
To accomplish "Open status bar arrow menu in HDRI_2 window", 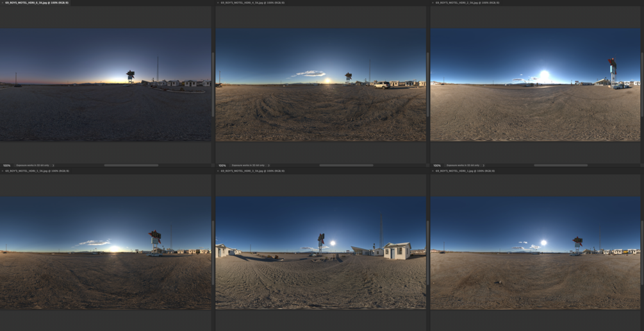I will point(484,165).
